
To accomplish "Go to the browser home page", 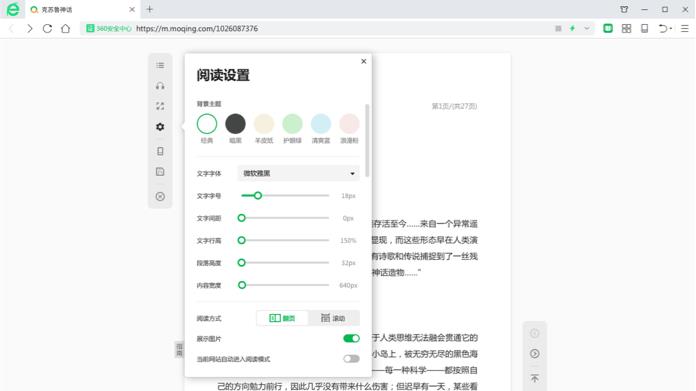I will (x=65, y=28).
